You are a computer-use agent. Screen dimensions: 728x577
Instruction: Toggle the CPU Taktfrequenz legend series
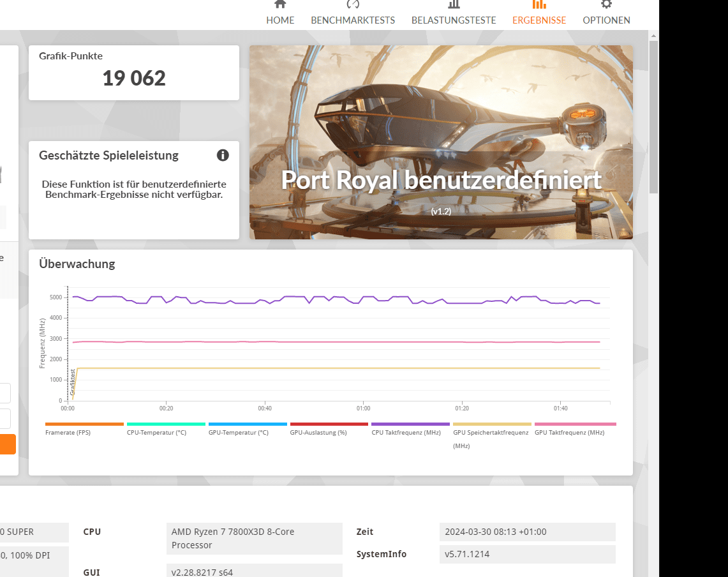click(x=410, y=429)
